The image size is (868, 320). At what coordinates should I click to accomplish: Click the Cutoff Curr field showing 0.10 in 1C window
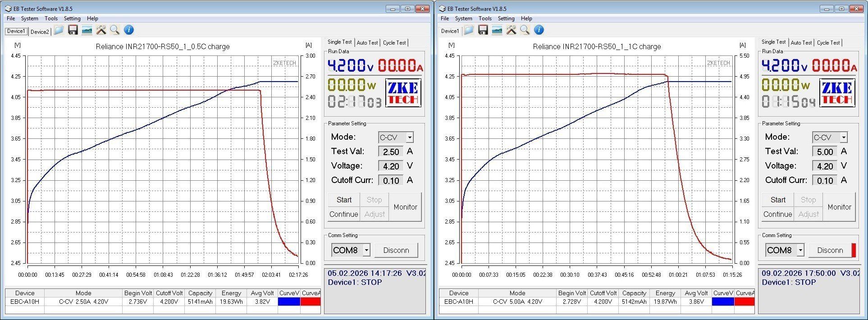825,180
